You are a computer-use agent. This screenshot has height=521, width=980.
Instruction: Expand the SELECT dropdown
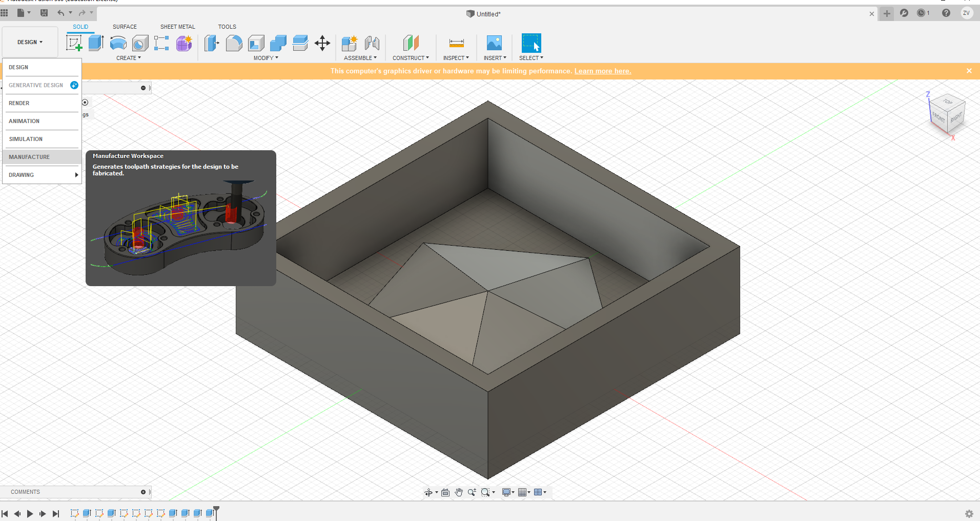(x=531, y=58)
